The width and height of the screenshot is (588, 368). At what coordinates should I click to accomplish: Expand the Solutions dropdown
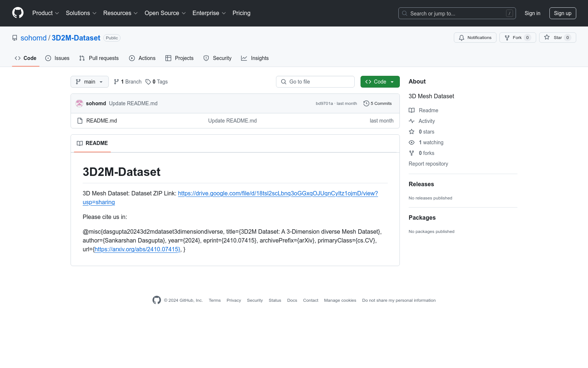pos(81,13)
